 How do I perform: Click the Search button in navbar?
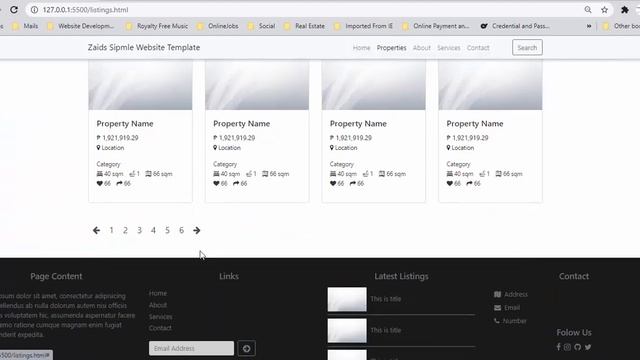coord(527,47)
